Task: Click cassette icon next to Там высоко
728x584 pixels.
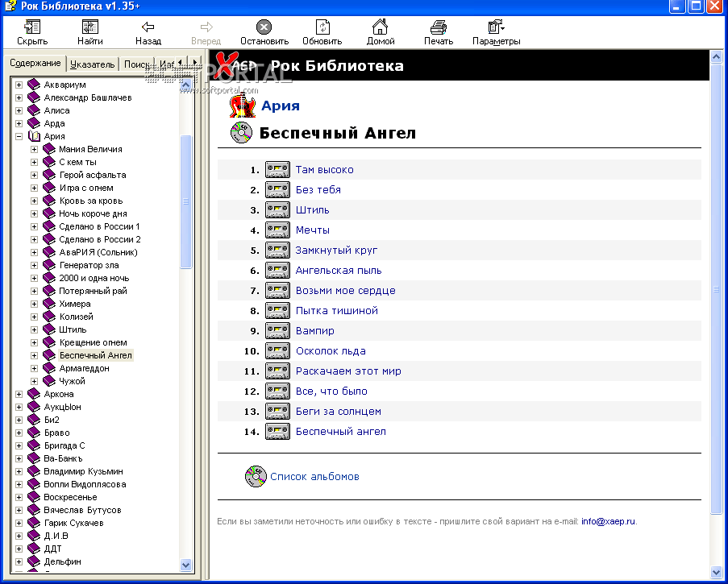Action: click(277, 170)
